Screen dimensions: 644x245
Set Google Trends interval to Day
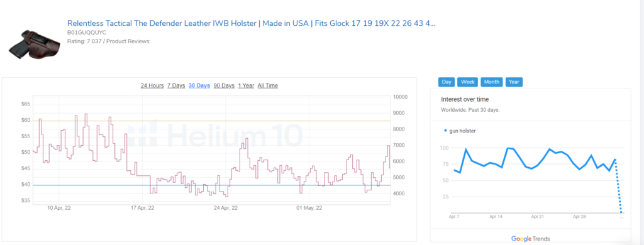pyautogui.click(x=447, y=82)
